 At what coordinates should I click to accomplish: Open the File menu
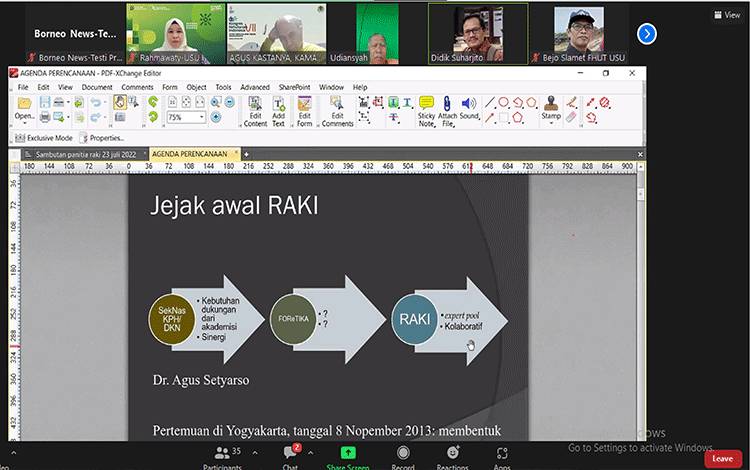(x=23, y=87)
